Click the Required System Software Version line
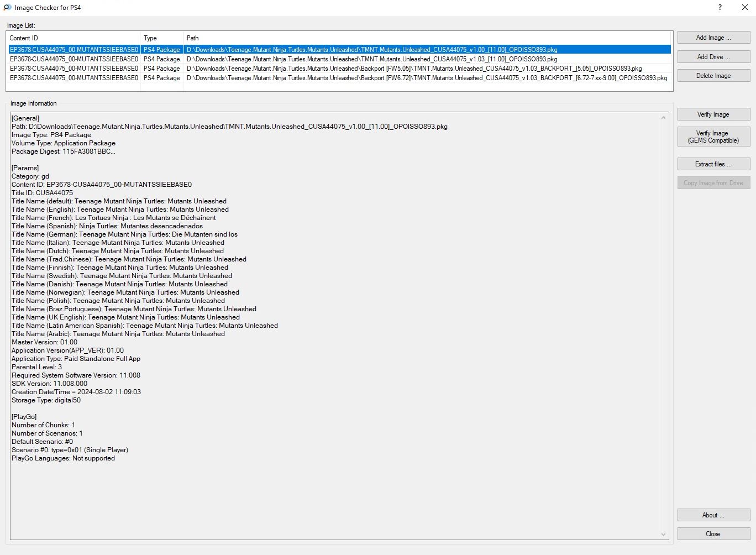Screen dimensions: 756x555 76,375
